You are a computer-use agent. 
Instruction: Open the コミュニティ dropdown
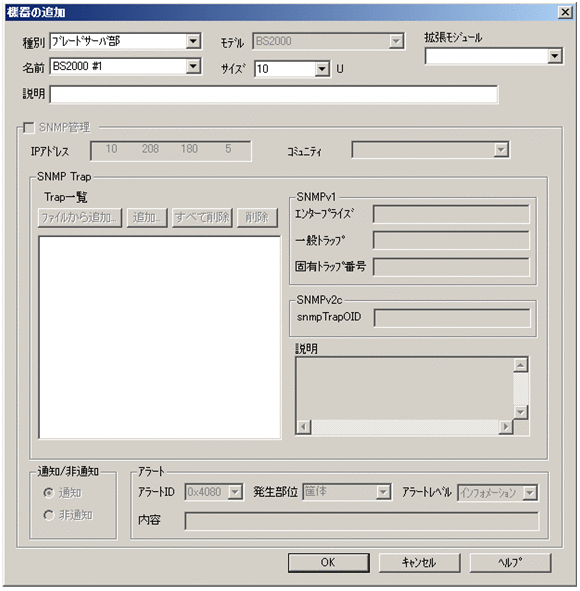tap(501, 150)
